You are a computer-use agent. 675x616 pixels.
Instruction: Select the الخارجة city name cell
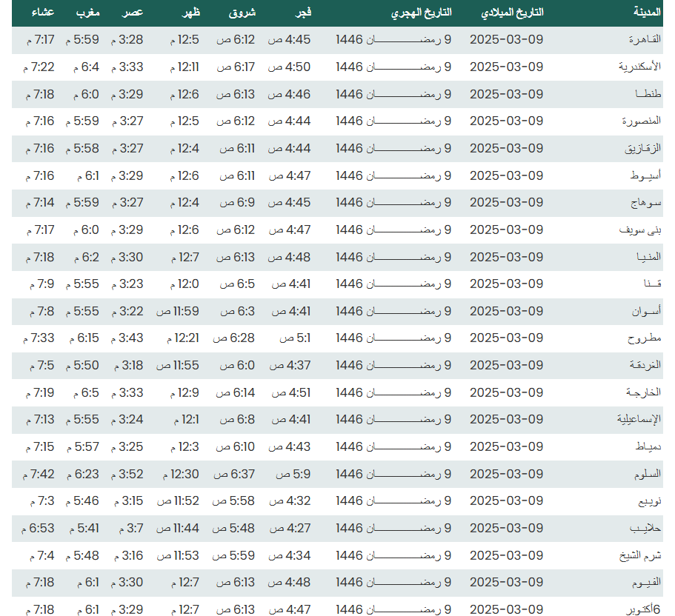pyautogui.click(x=644, y=392)
